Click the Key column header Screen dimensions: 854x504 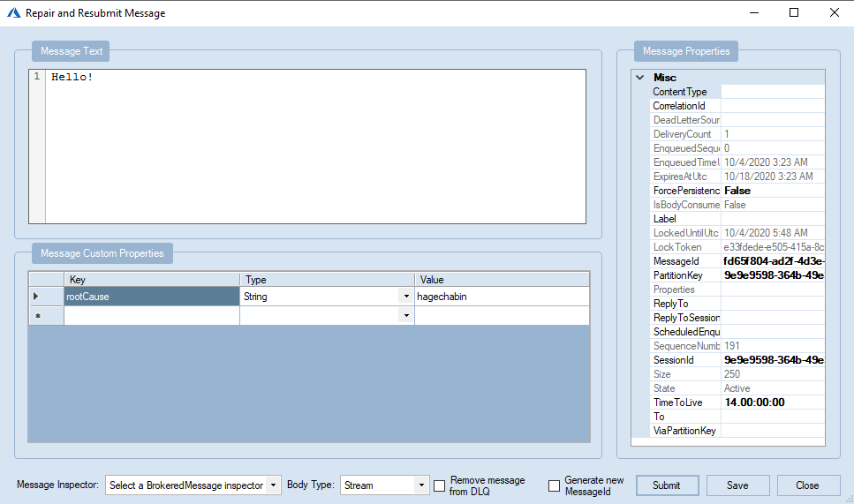click(x=152, y=280)
